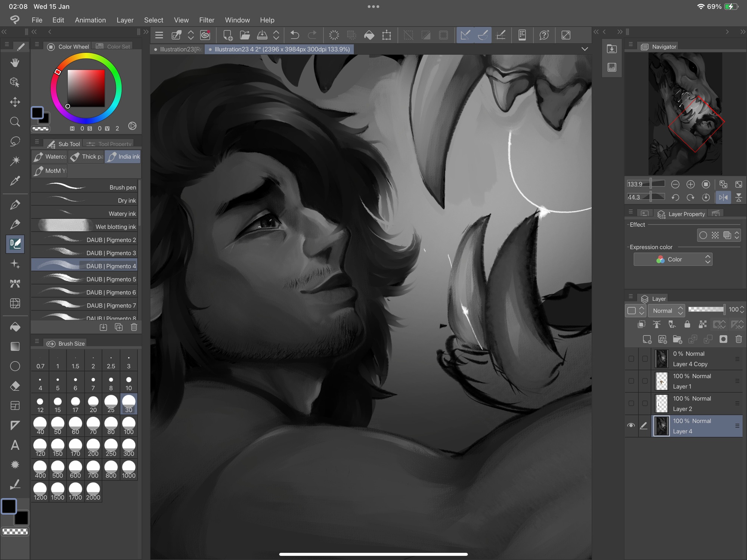Toggle Clip to layer below icon

coord(641,324)
